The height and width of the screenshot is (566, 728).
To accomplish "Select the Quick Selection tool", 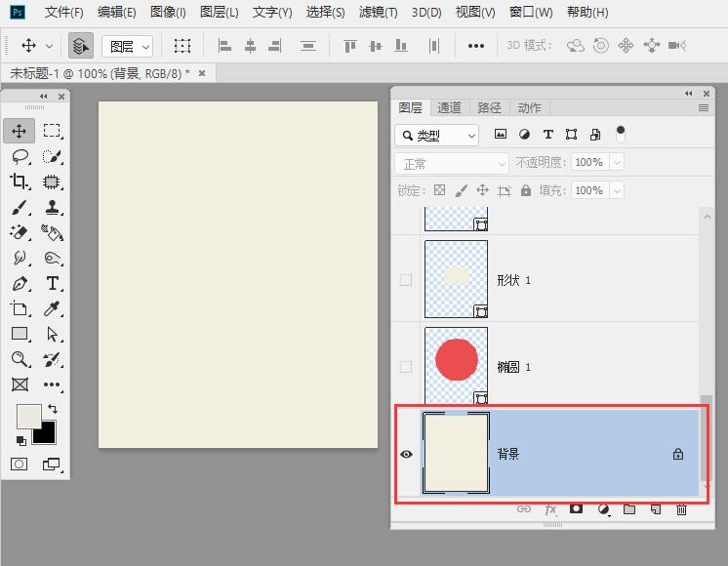I will point(52,156).
